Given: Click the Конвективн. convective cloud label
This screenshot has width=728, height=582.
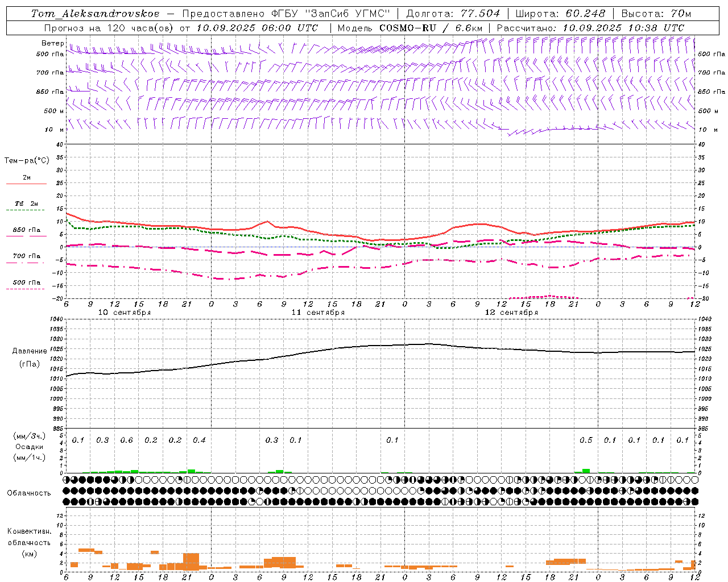Looking at the screenshot, I should pyautogui.click(x=30, y=531).
